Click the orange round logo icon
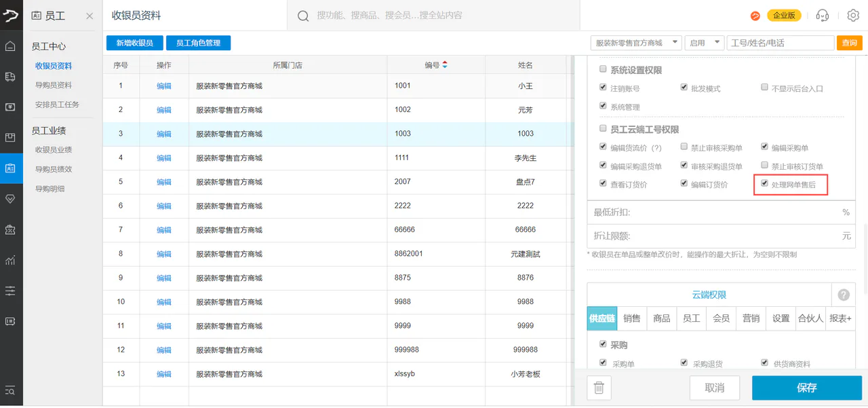The image size is (868, 408). [x=755, y=16]
